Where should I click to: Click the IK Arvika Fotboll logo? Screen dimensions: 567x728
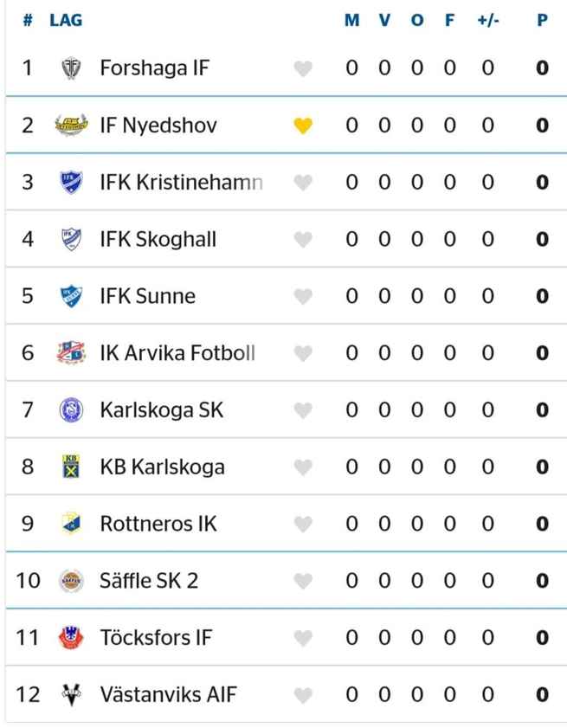[71, 353]
